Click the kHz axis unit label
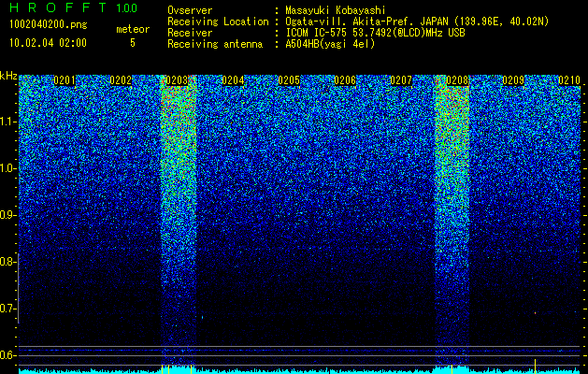This screenshot has width=588, height=374. pyautogui.click(x=8, y=76)
